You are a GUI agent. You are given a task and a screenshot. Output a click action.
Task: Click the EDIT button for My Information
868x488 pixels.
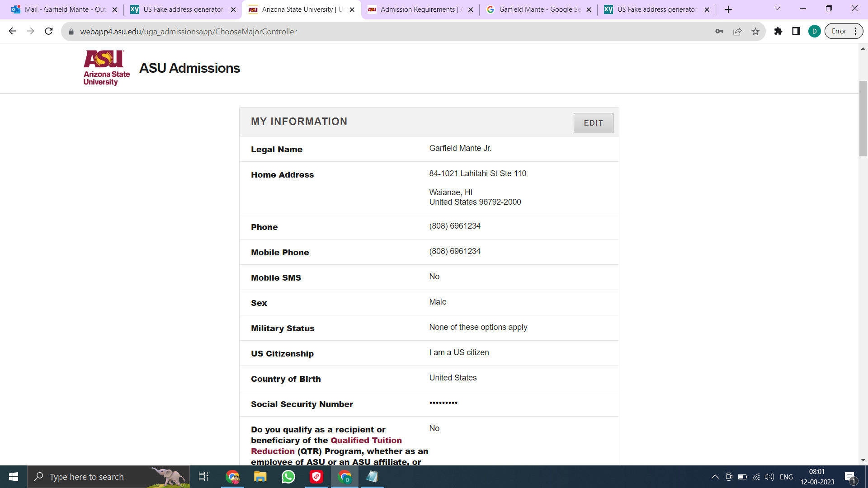point(593,123)
